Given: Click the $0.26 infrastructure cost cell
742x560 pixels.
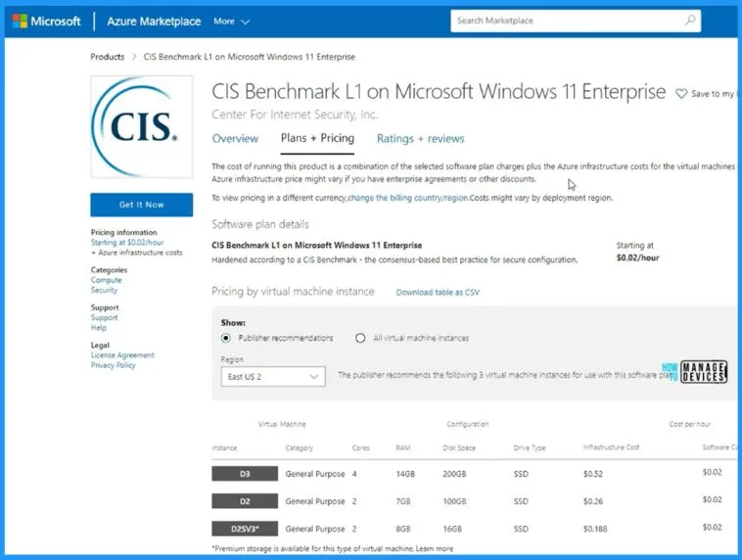Looking at the screenshot, I should tap(593, 501).
